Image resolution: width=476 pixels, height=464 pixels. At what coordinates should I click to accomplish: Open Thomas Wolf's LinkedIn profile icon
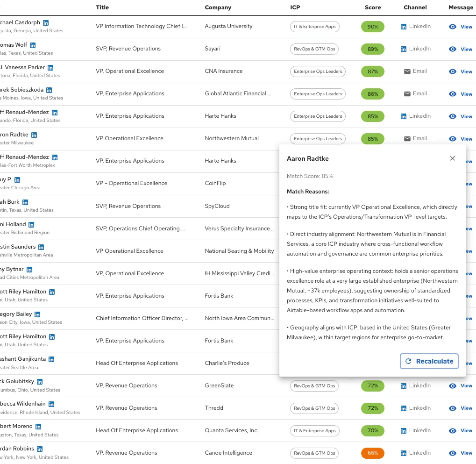pyautogui.click(x=33, y=45)
